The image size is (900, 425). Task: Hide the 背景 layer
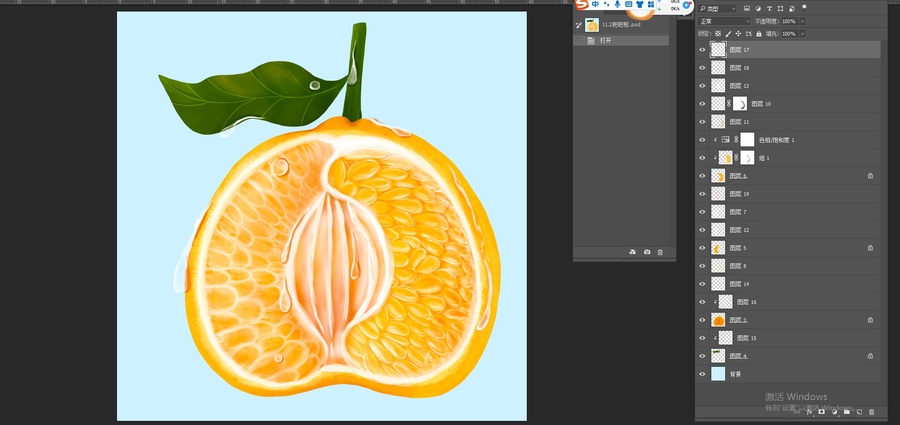click(x=702, y=374)
